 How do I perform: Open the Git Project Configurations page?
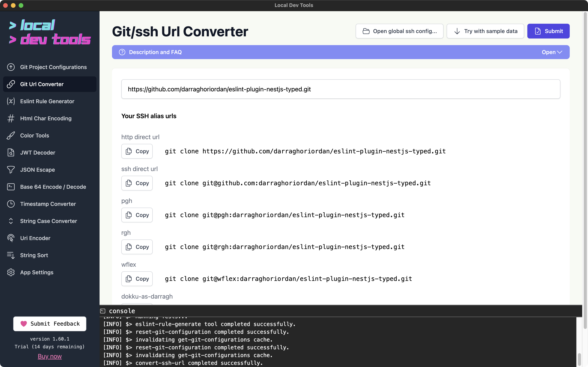(50, 67)
